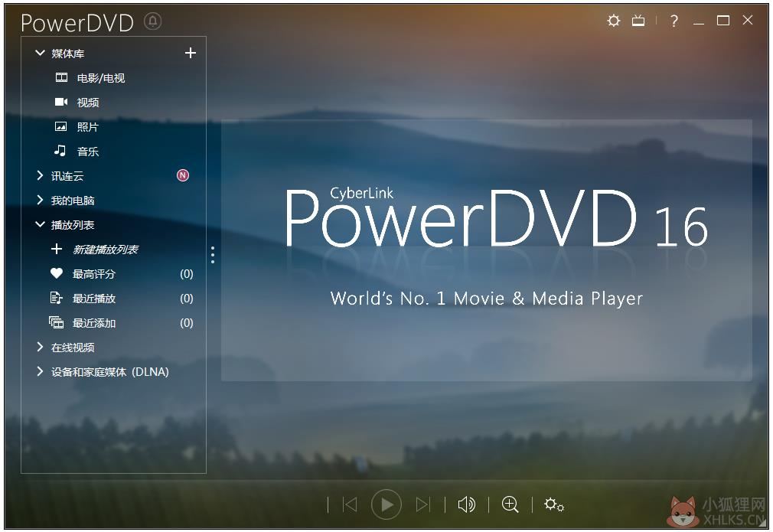
Task: Open the settings gear in title bar
Action: click(x=614, y=21)
